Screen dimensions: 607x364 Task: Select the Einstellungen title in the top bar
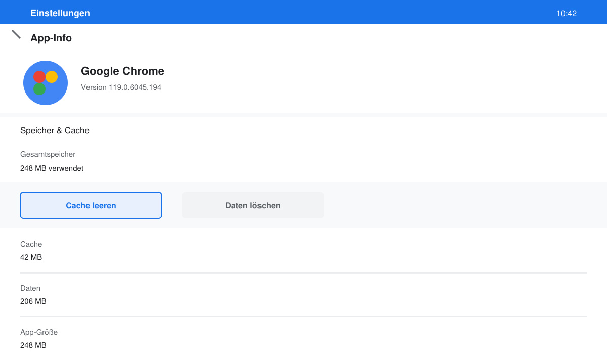click(60, 13)
